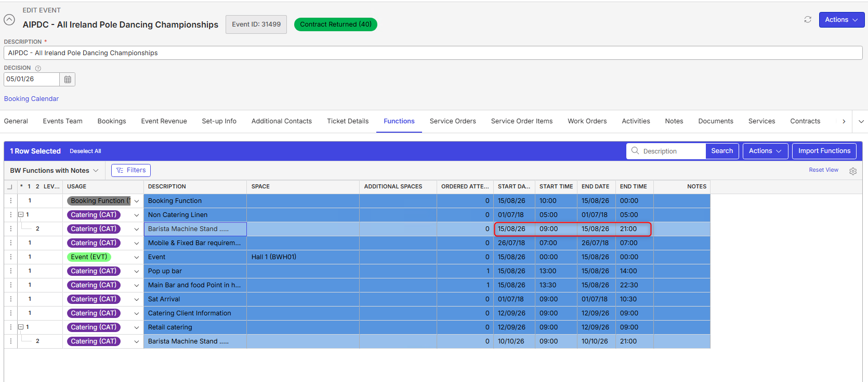Switch to the Set-up Info tab

tap(219, 121)
